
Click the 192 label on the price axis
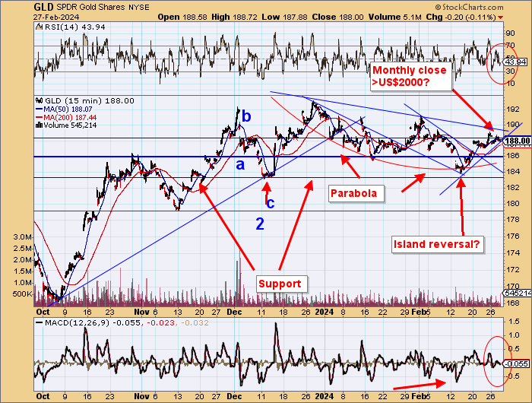513,109
